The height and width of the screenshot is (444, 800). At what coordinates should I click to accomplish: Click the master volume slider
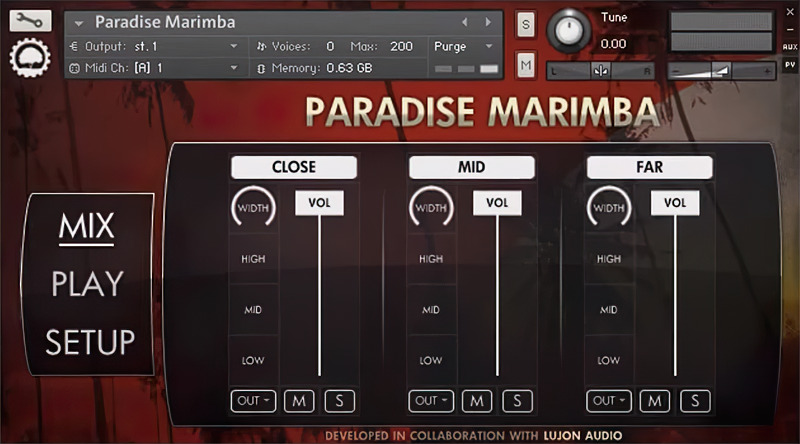722,71
